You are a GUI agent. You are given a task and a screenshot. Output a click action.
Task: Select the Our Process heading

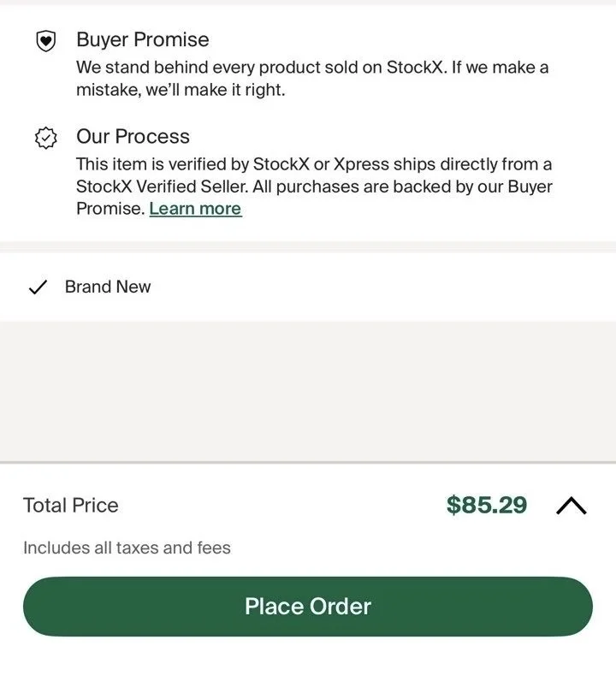pos(133,136)
